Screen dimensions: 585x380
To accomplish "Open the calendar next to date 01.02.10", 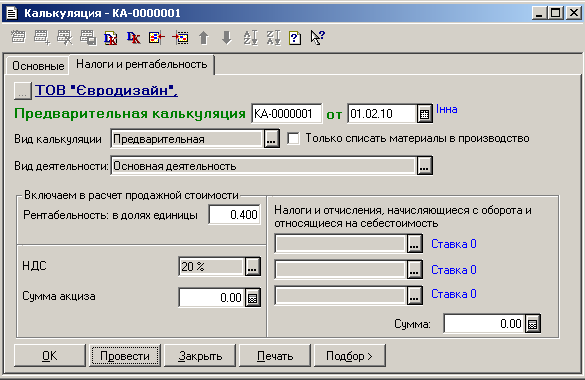I will (425, 114).
